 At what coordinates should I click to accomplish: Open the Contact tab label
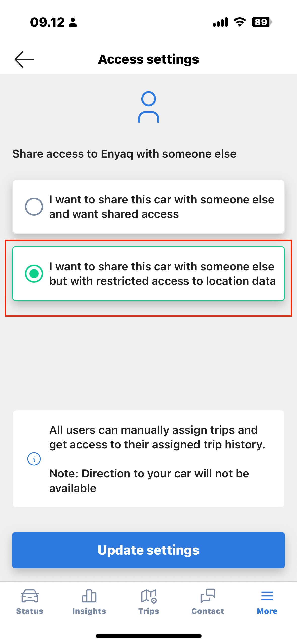pyautogui.click(x=208, y=611)
